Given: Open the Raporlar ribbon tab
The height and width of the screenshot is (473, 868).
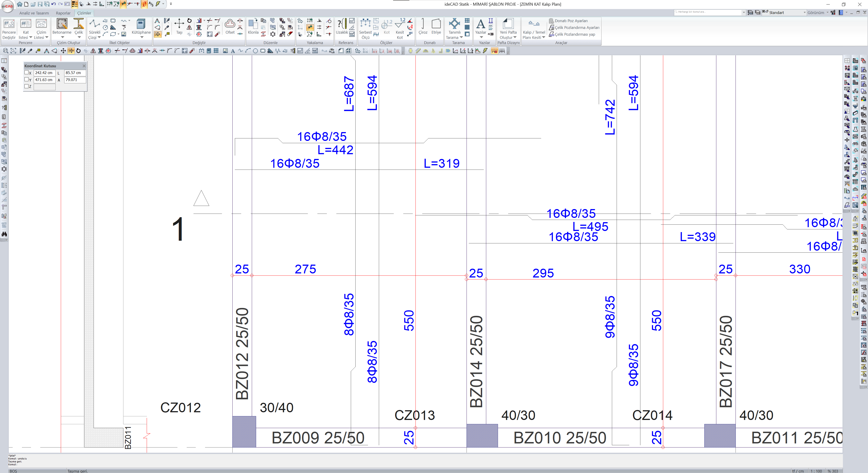Looking at the screenshot, I should (63, 13).
